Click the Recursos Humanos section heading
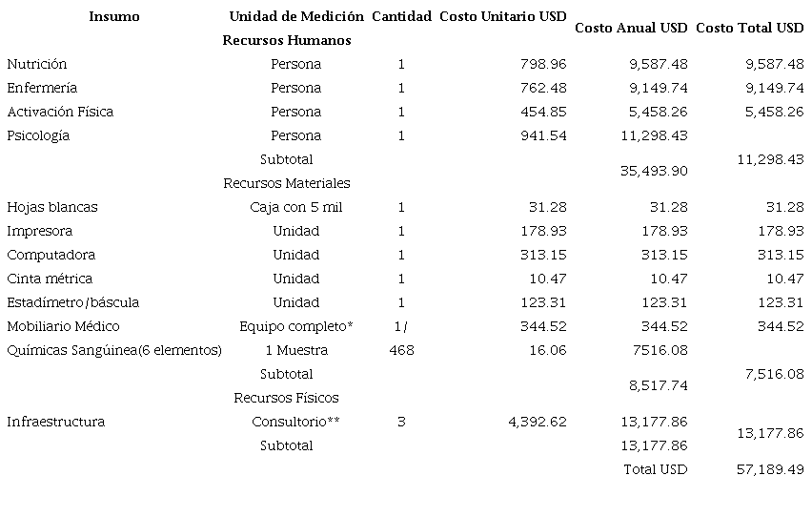The height and width of the screenshot is (517, 812). (287, 40)
